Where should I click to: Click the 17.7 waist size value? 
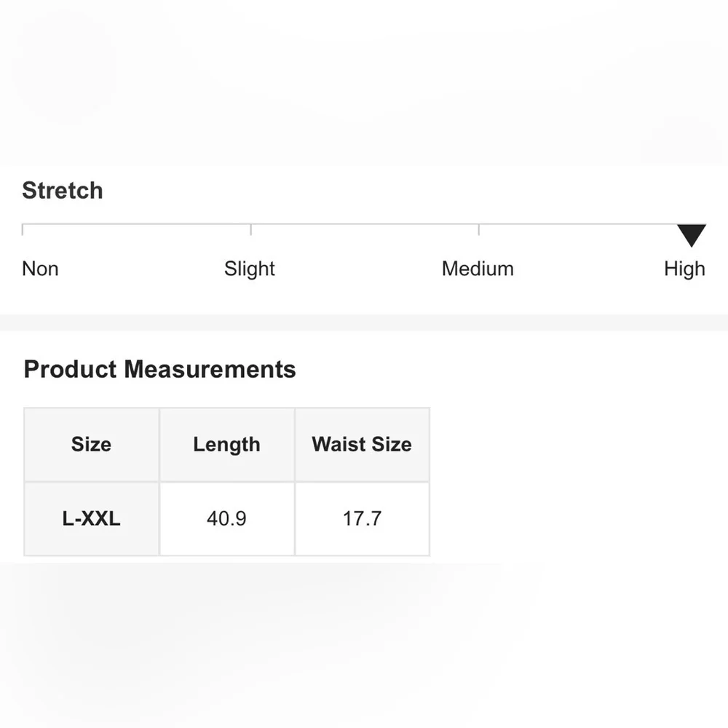(362, 518)
